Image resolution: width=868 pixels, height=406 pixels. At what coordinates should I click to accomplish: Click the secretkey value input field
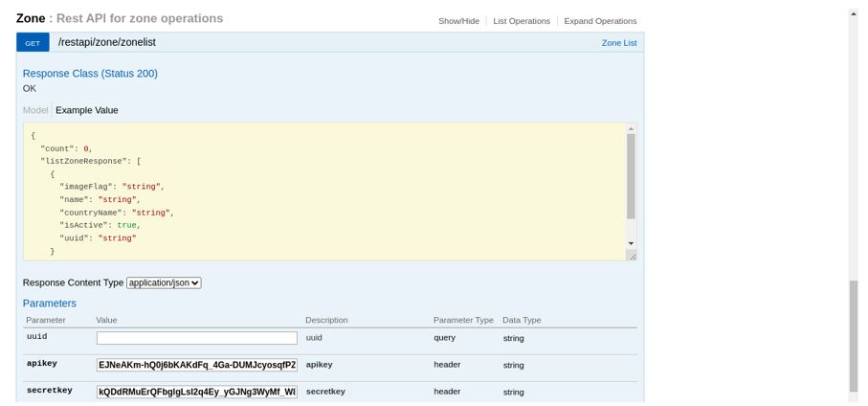click(x=197, y=393)
